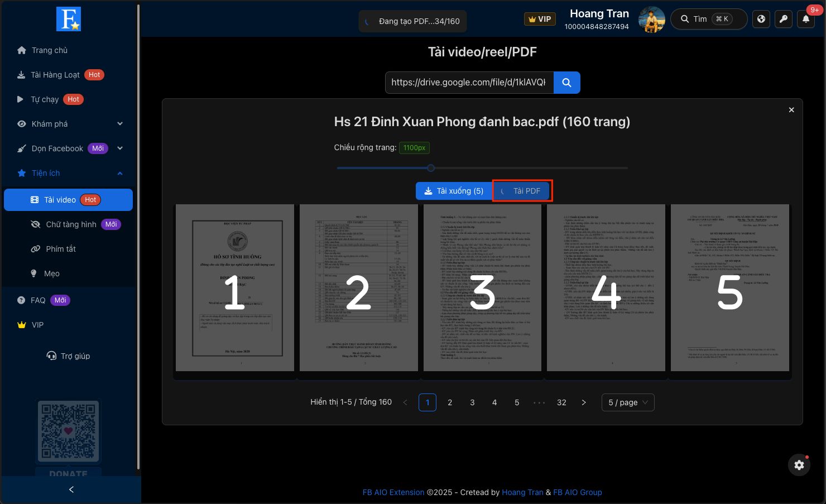
Task: Open the Hoang Tran footer link
Action: (522, 492)
